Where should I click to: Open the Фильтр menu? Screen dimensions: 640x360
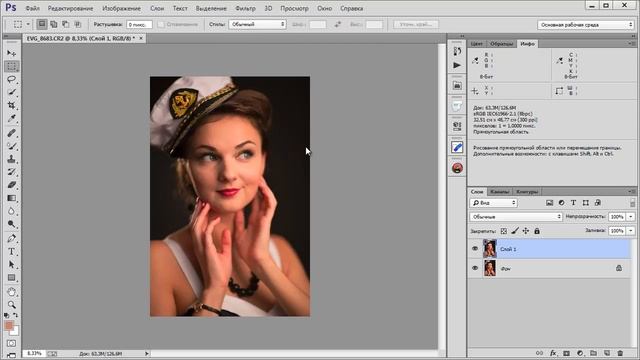pyautogui.click(x=245, y=8)
